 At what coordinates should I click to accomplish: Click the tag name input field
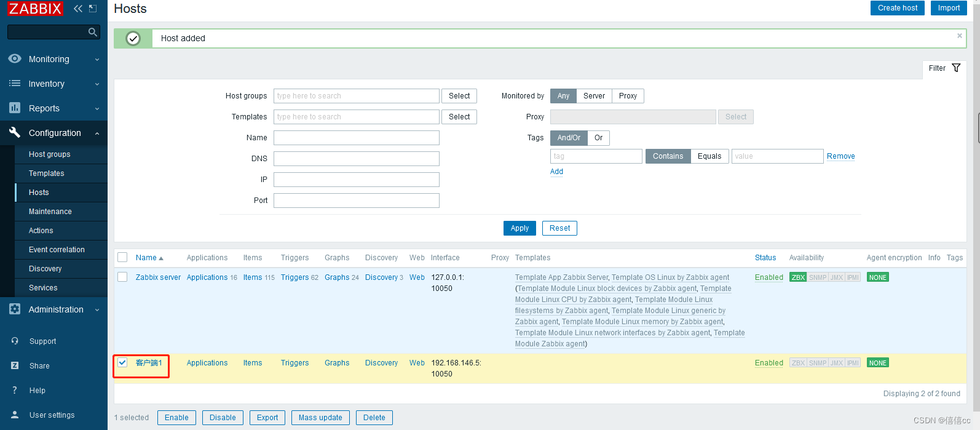point(596,156)
